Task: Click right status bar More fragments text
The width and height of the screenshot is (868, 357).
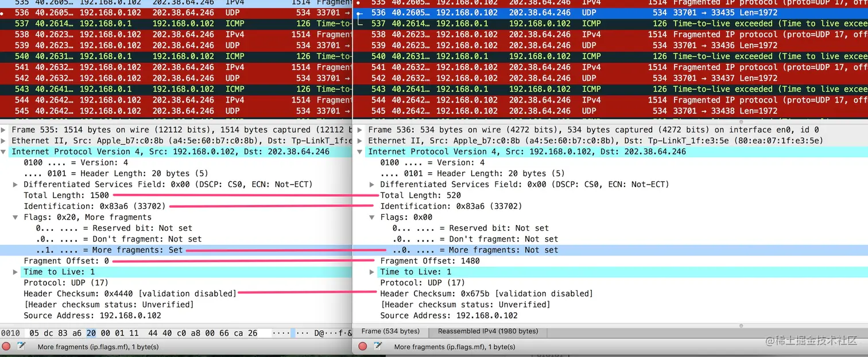Action: (455, 347)
